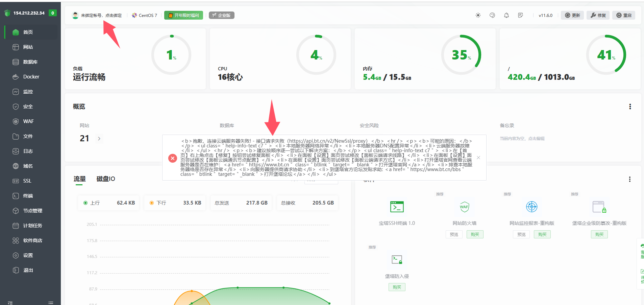Open the 数据库 database menu item
This screenshot has height=305, width=644.
pos(31,62)
